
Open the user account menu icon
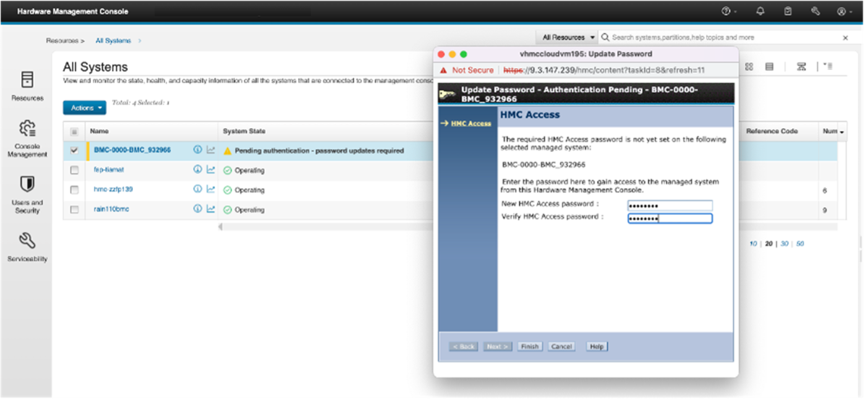click(x=842, y=12)
